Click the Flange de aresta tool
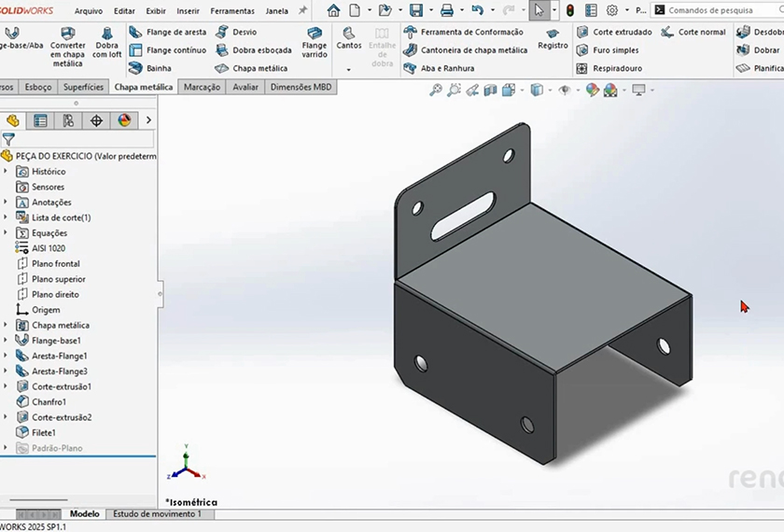784x532 pixels. point(168,32)
